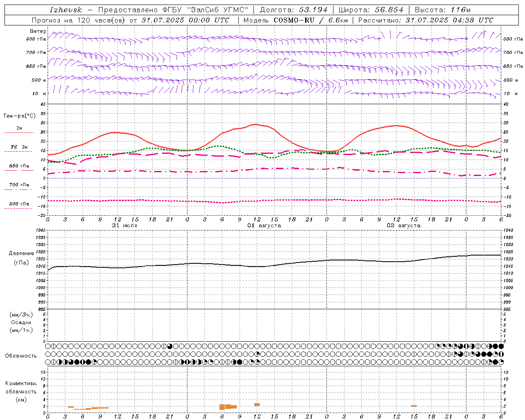Viewport: 525px width, 420px height.
Task: Select the "Широта: 56.854" header value
Action: (x=371, y=10)
